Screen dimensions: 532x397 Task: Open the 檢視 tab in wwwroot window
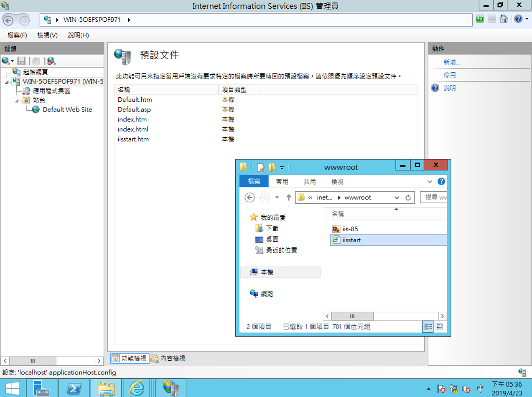(x=337, y=182)
